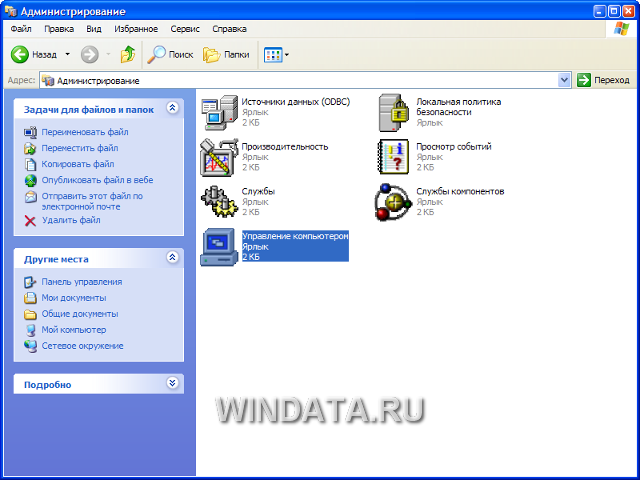The image size is (640, 480).
Task: Open the Вид menu
Action: 94,29
